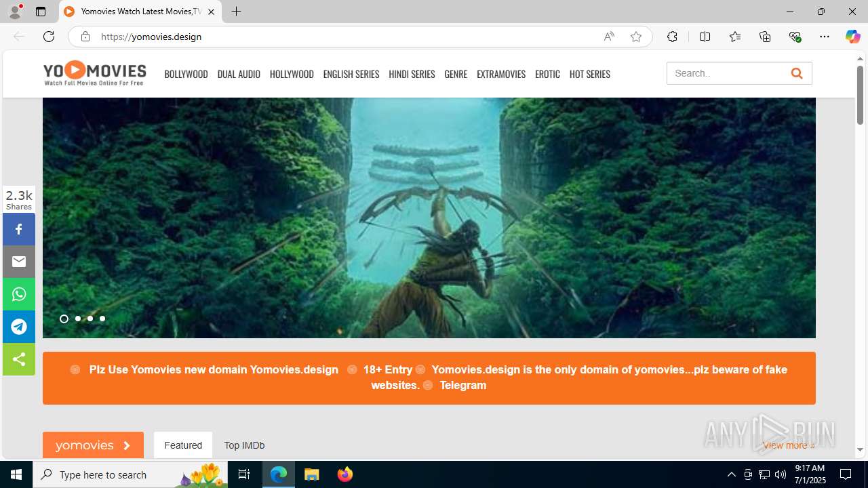Image resolution: width=868 pixels, height=488 pixels.
Task: Add this page to favorites star
Action: point(636,37)
